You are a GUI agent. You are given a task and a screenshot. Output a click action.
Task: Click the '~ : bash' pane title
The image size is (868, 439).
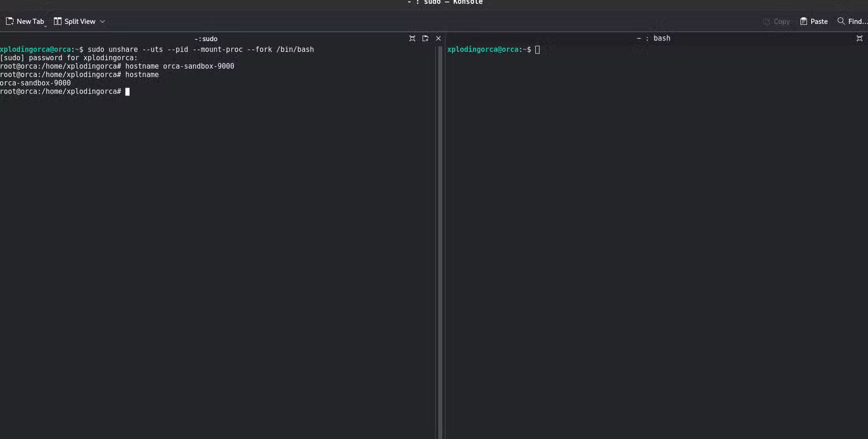pos(653,38)
